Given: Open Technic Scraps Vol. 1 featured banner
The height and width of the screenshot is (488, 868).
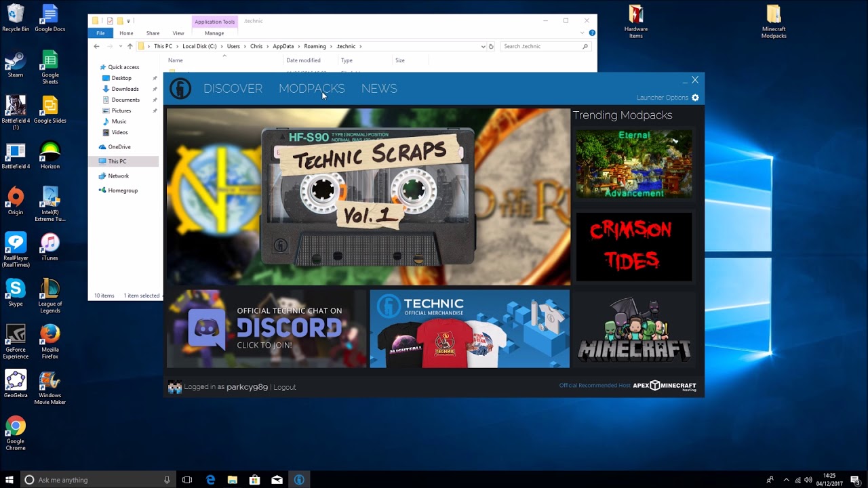Looking at the screenshot, I should 368,197.
